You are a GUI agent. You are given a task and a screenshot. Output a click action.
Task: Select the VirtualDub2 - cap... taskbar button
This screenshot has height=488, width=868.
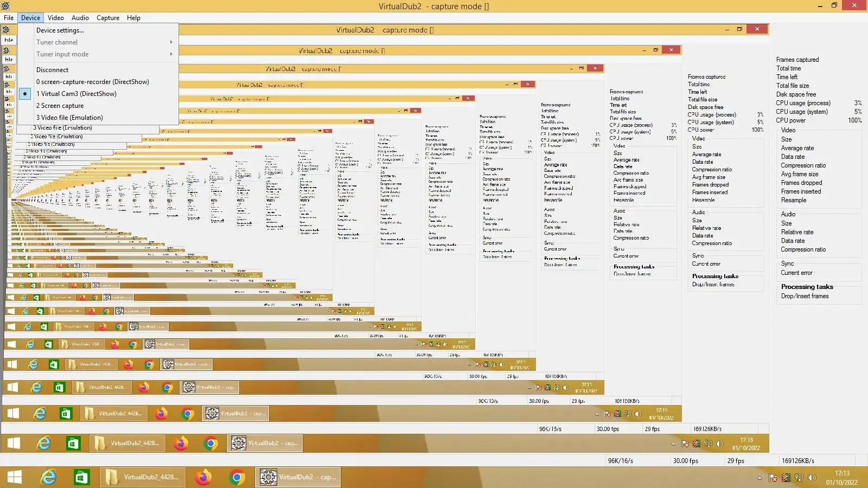[298, 477]
